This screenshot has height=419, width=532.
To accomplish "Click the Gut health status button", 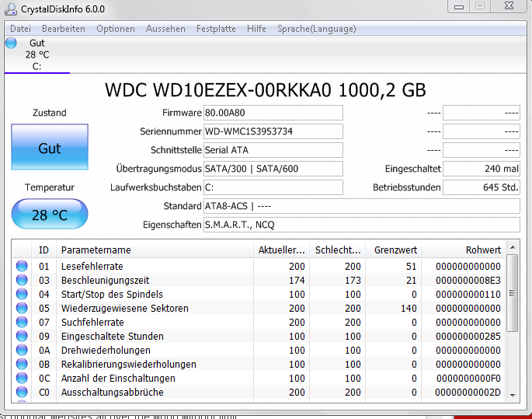I will 50,147.
